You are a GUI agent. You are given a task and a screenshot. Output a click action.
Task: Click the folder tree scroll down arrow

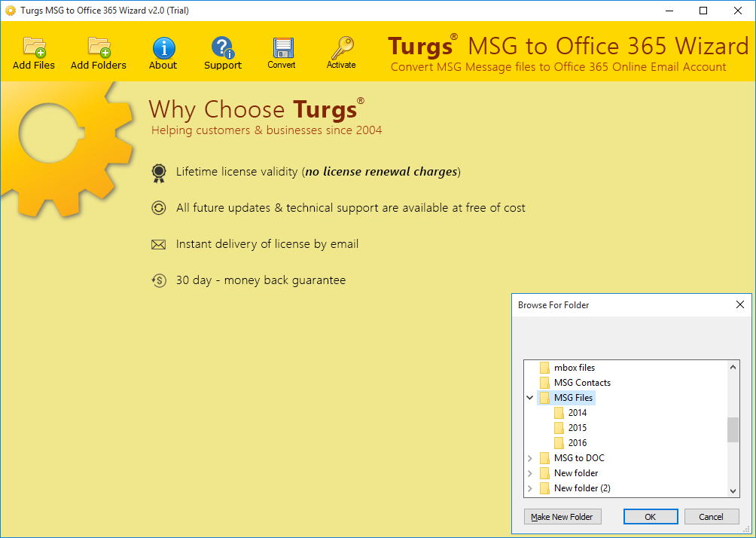[x=733, y=491]
